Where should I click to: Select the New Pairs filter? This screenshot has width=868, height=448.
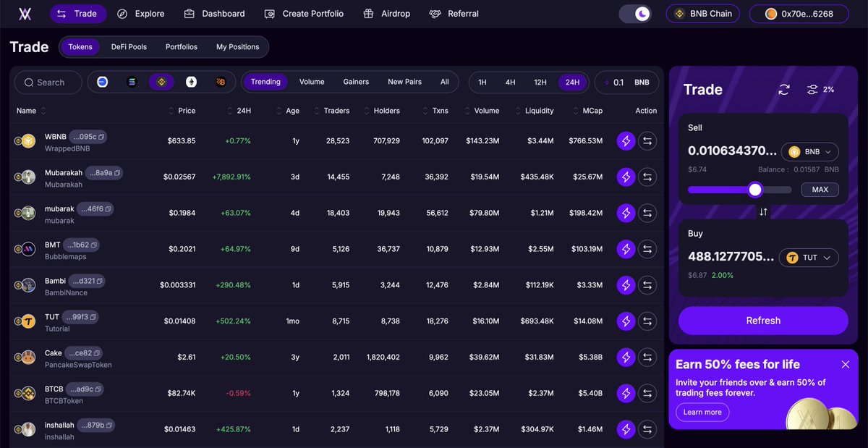(x=404, y=83)
